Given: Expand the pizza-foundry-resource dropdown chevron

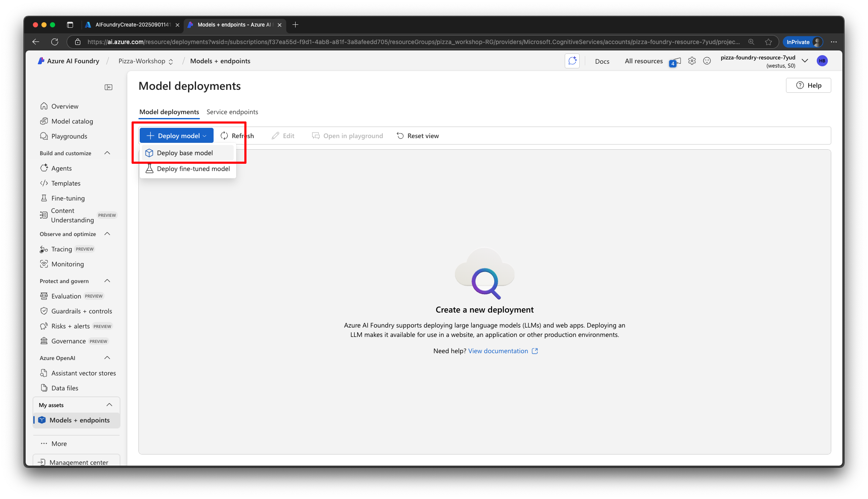Looking at the screenshot, I should click(805, 61).
